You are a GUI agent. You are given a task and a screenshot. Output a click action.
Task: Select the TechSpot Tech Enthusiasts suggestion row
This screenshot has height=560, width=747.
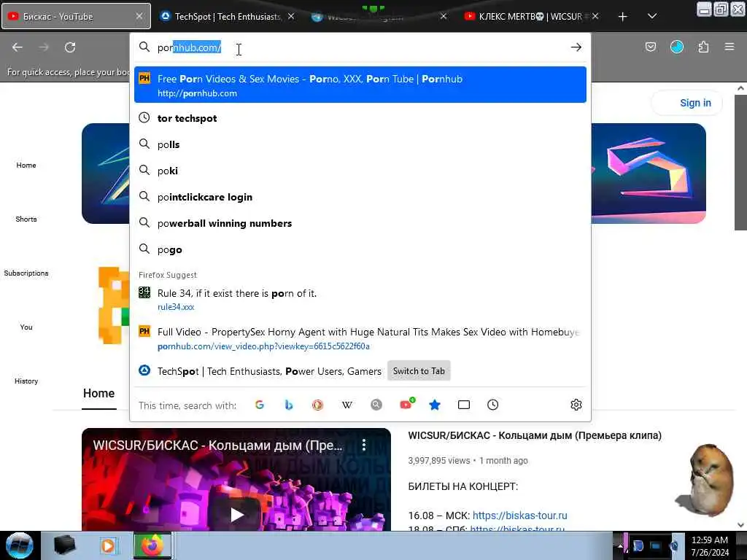pos(360,371)
